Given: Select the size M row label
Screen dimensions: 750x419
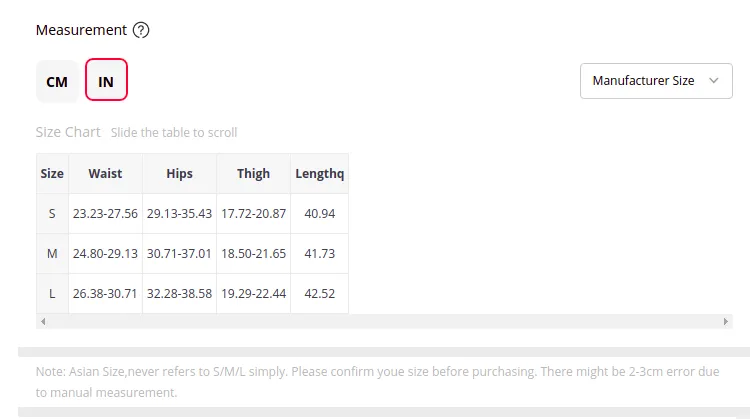Looking at the screenshot, I should pyautogui.click(x=52, y=254).
